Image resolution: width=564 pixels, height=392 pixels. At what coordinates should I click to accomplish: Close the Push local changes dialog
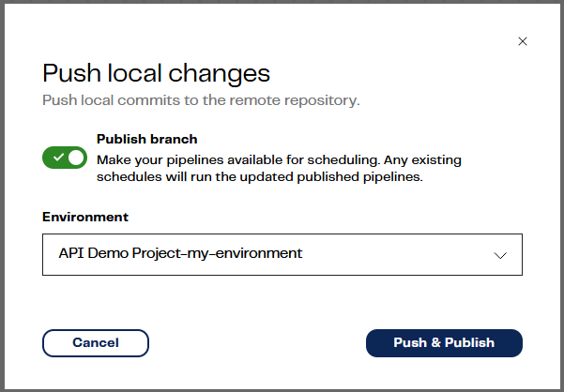coord(523,41)
